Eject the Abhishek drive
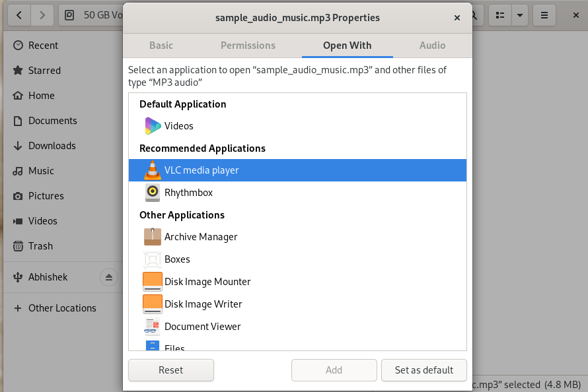Image resolution: width=588 pixels, height=392 pixels. pos(109,277)
